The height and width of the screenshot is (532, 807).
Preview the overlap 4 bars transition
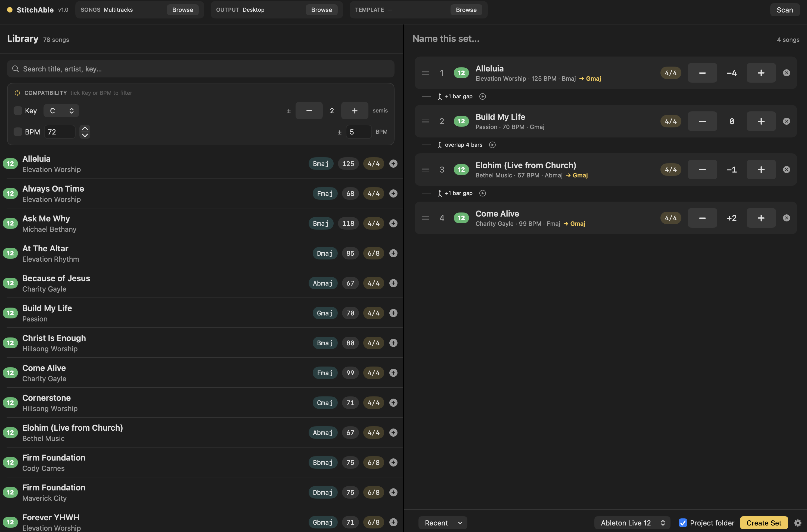pyautogui.click(x=492, y=145)
